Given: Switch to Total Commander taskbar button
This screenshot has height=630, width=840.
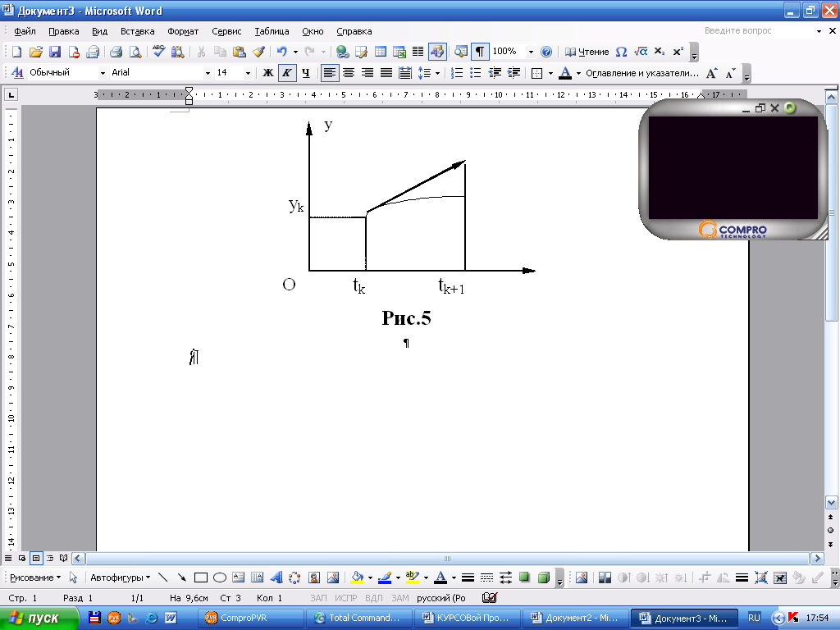Looking at the screenshot, I should pos(359,618).
